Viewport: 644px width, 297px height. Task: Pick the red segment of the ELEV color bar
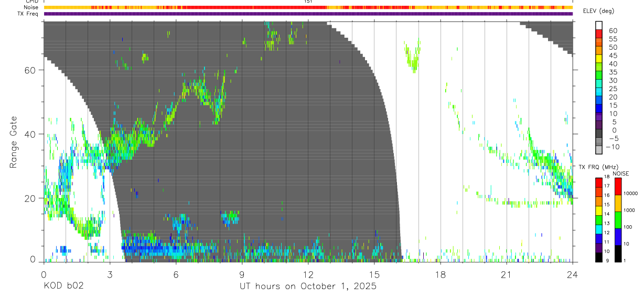(599, 34)
